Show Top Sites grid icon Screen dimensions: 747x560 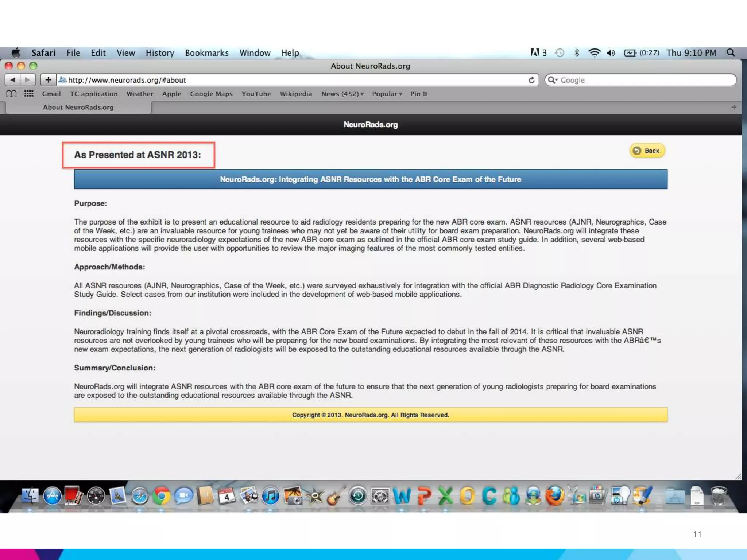pos(29,94)
